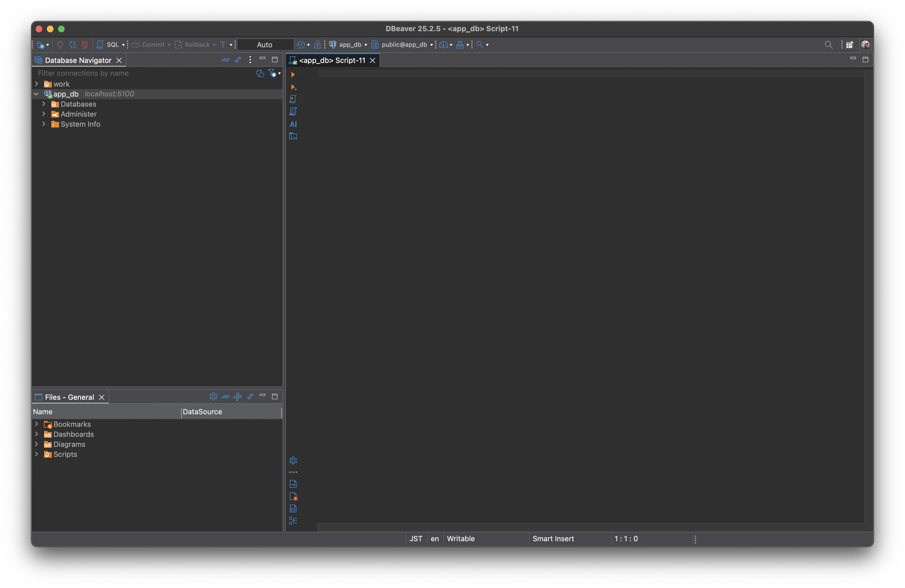The width and height of the screenshot is (905, 588).
Task: Open the SQL console terminal icon
Action: pos(293,137)
